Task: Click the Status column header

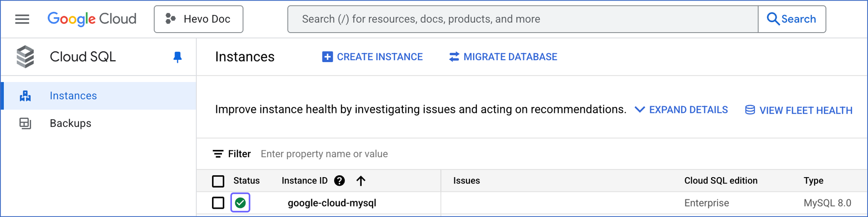Action: click(x=246, y=181)
